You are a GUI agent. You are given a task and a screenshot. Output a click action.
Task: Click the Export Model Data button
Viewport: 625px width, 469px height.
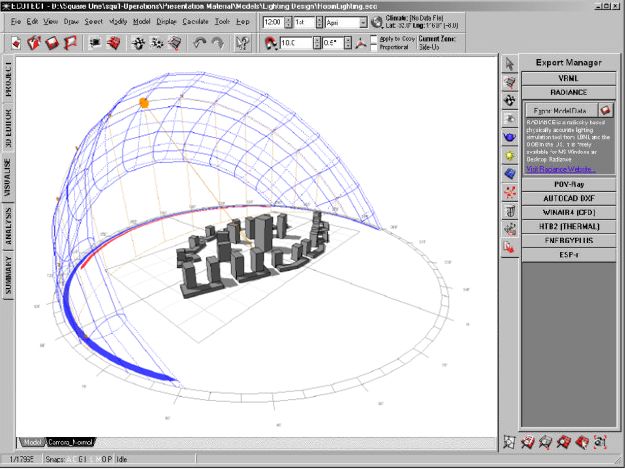pyautogui.click(x=561, y=110)
